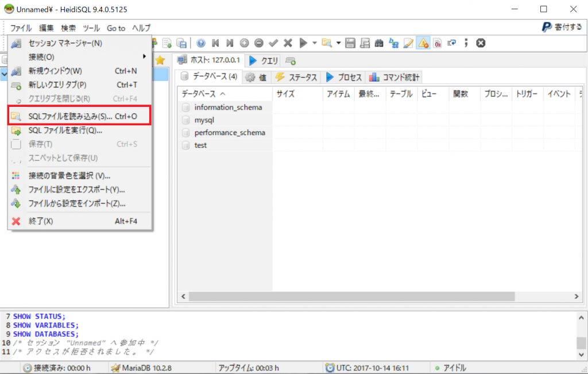
Task: Click the post changes checkmark icon
Action: (x=273, y=43)
